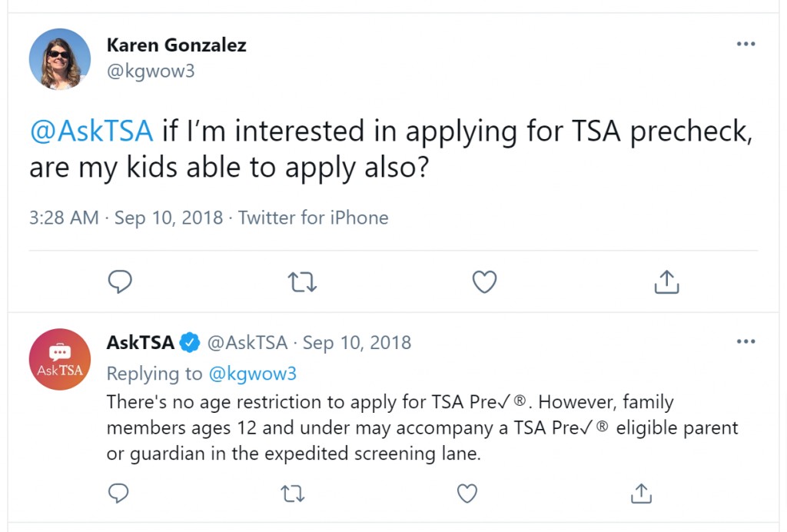787x532 pixels.
Task: Reply to Karen Gonzalez's tweet
Action: tap(120, 281)
